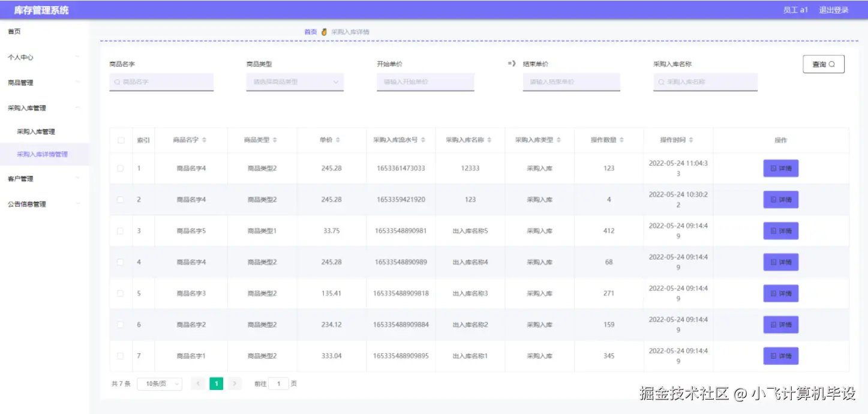The height and width of the screenshot is (414, 868).
Task: Click page number 1 button
Action: [x=216, y=383]
